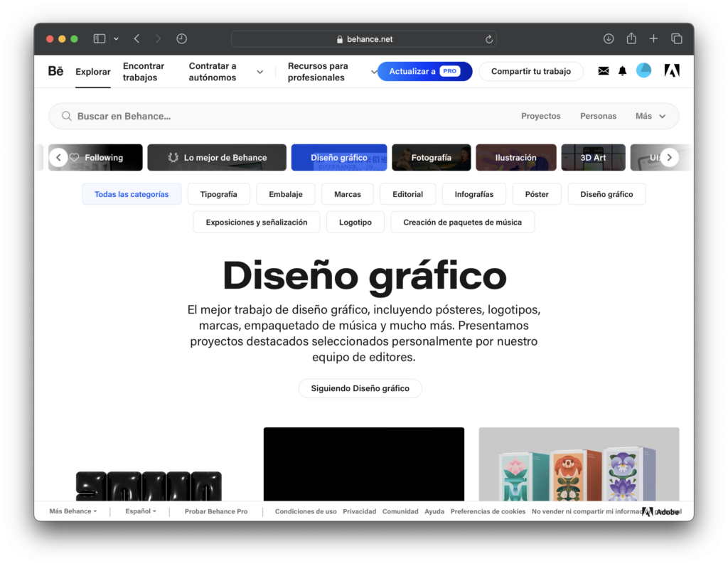Viewport: 728px width, 566px height.
Task: Click the search magnifier icon
Action: pos(66,116)
